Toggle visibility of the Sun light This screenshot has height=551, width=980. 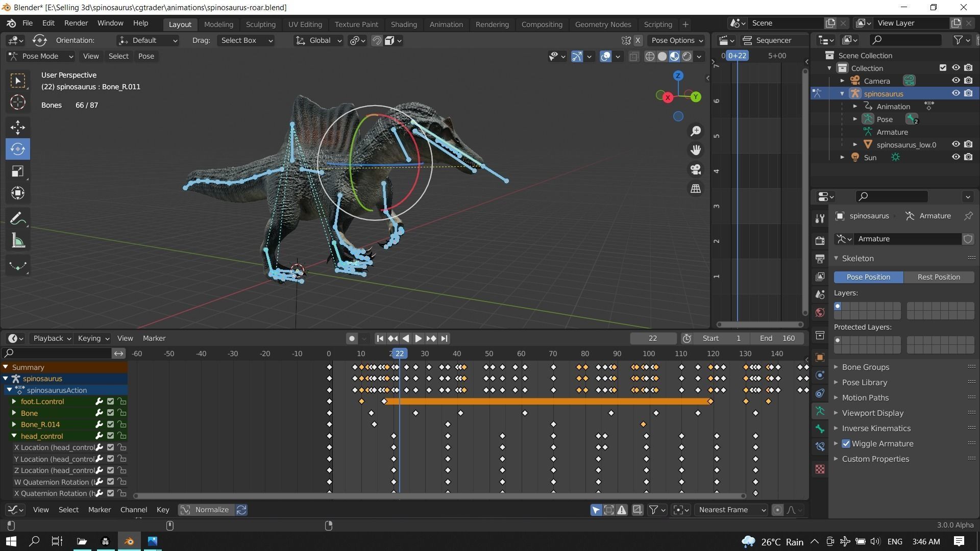[956, 157]
